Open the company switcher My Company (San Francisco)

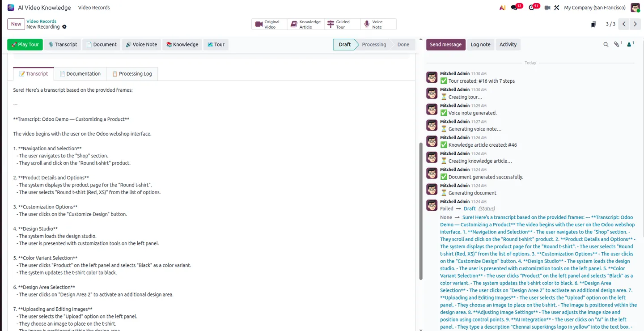595,8
